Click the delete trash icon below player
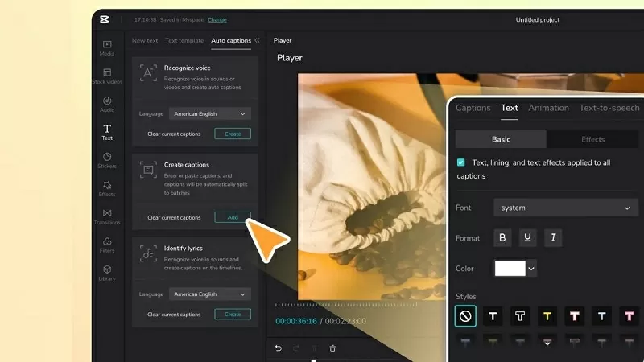The image size is (644, 362). click(332, 348)
